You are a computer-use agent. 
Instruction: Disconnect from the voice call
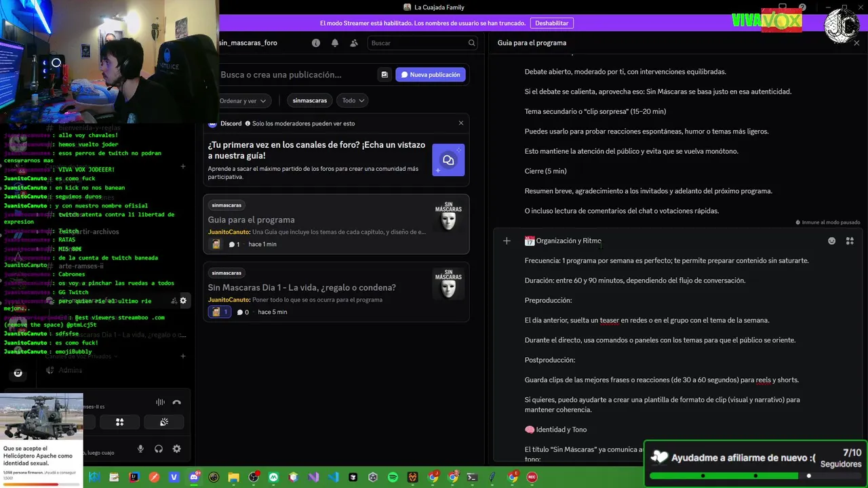pyautogui.click(x=177, y=402)
